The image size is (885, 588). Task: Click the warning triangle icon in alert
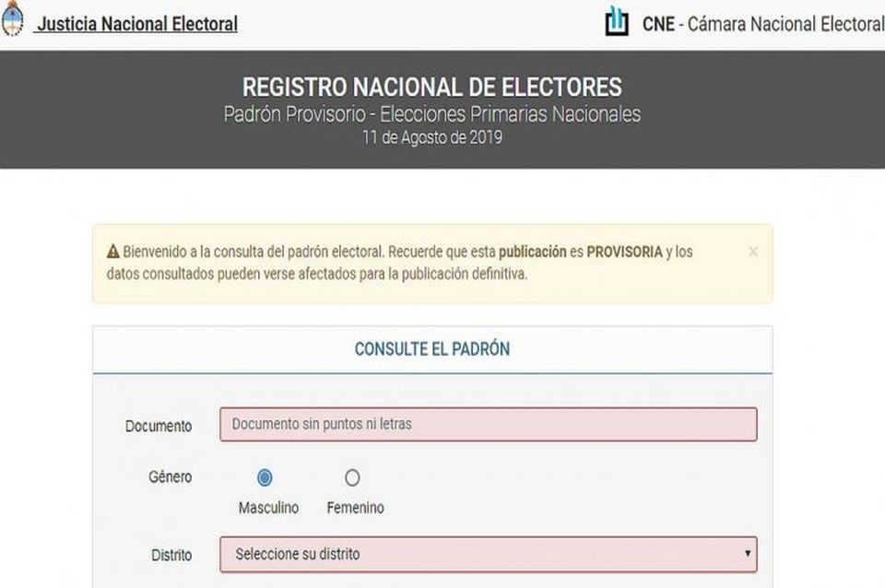(112, 252)
